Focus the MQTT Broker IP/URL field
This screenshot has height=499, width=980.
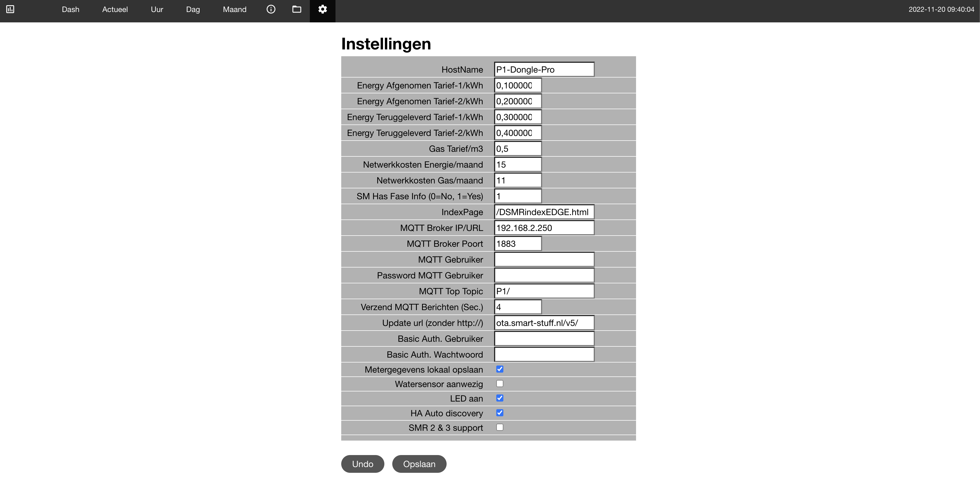544,228
